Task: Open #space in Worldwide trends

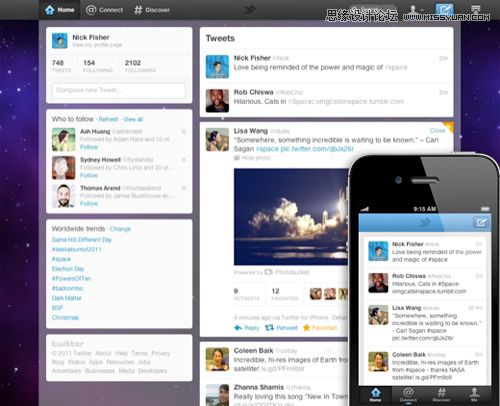Action: [61, 259]
